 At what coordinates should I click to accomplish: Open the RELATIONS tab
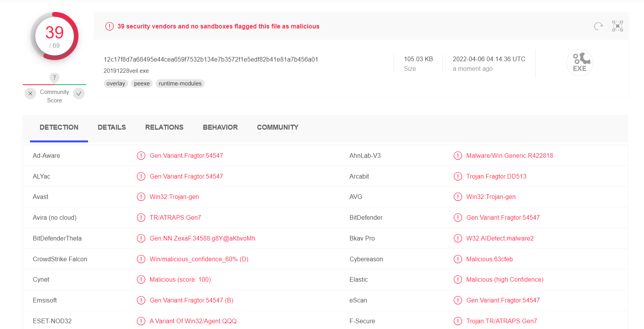point(164,127)
